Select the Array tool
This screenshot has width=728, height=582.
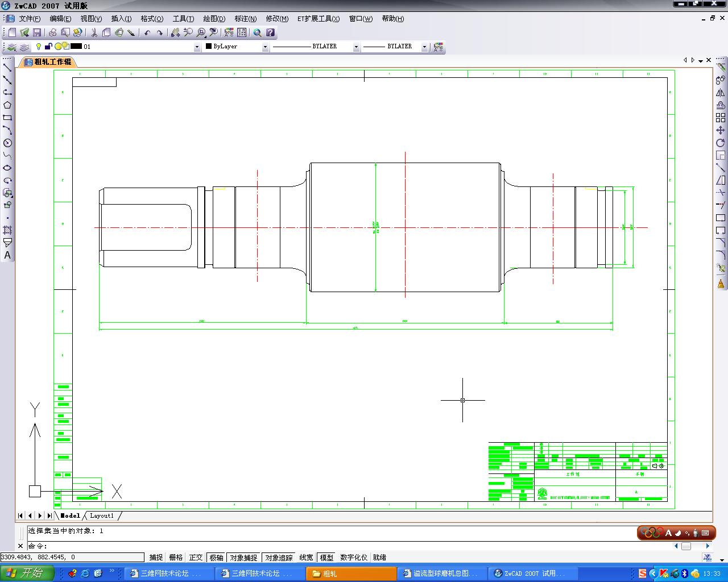point(721,118)
